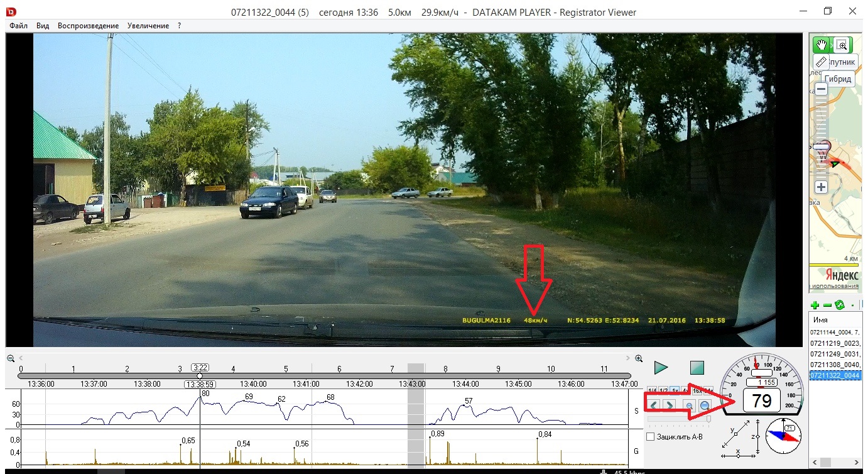The height and width of the screenshot is (474, 868).
Task: Start playback with the green Play button
Action: [661, 368]
